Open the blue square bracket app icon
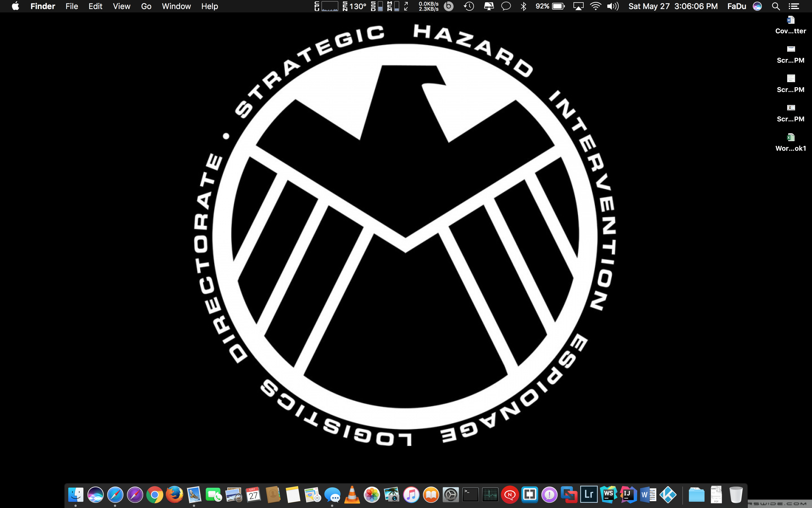The image size is (812, 508). (x=529, y=494)
